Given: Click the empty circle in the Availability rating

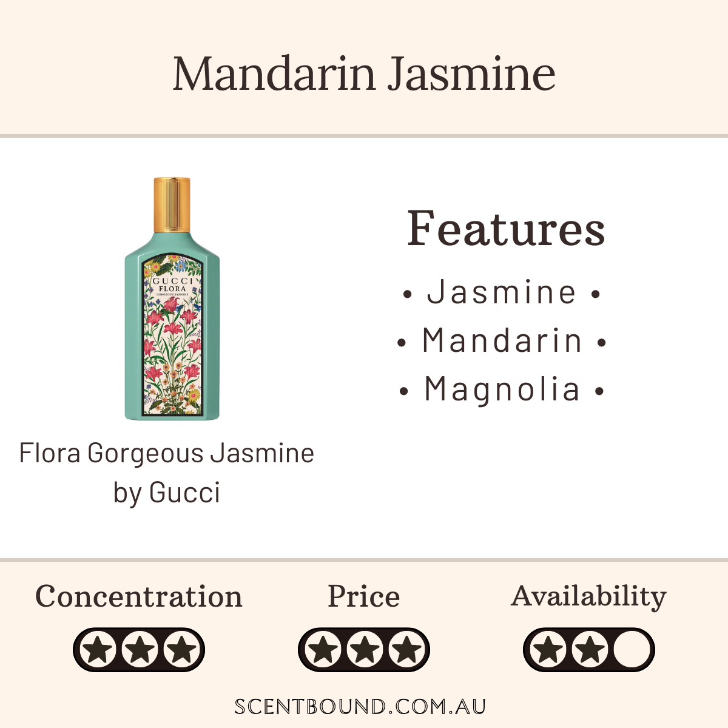Looking at the screenshot, I should click(631, 650).
